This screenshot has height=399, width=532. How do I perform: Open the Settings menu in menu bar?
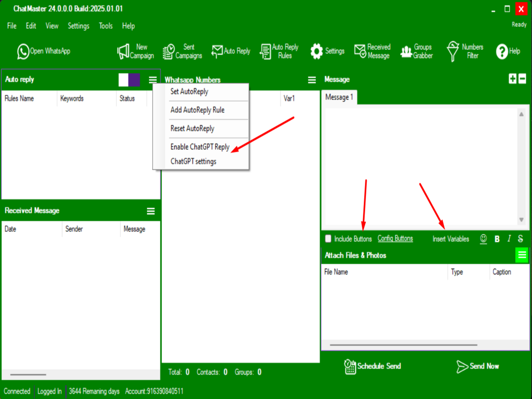tap(78, 26)
